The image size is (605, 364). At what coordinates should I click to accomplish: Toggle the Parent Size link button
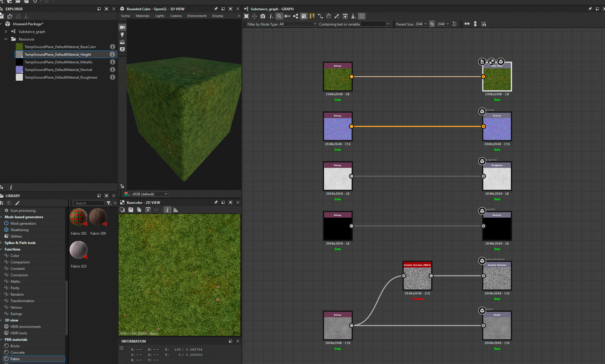pos(432,24)
